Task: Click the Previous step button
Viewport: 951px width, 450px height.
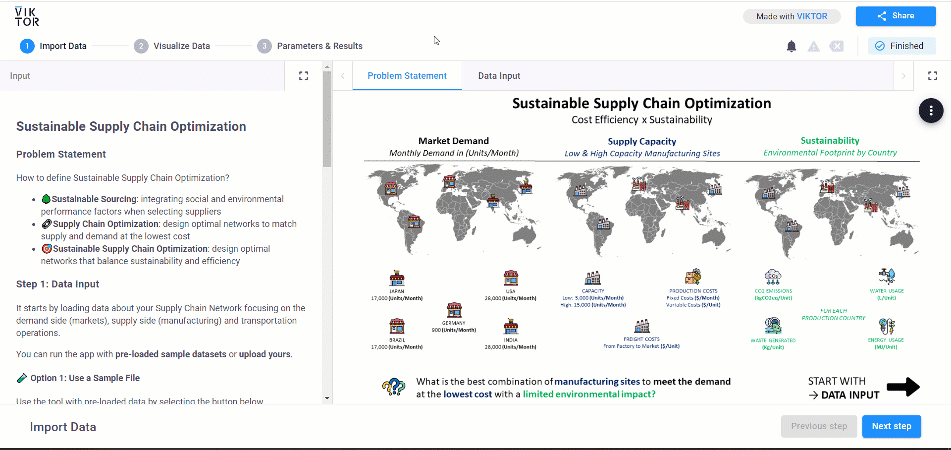Action: (x=818, y=426)
